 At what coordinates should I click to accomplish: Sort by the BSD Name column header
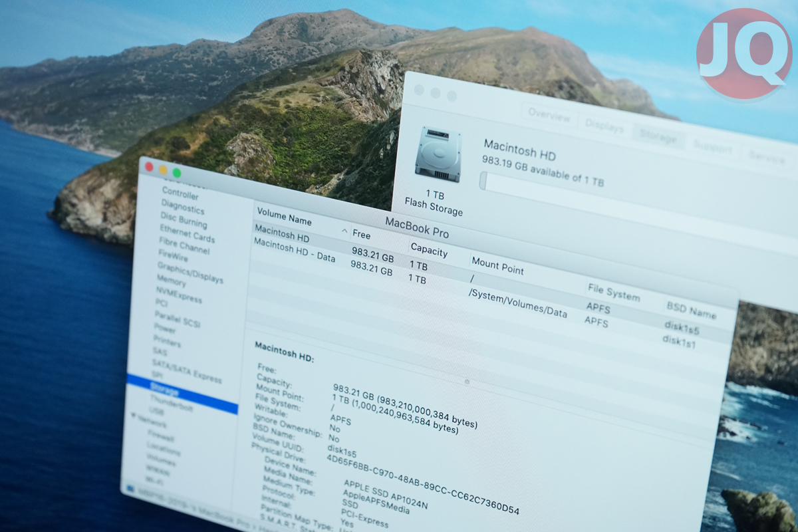pyautogui.click(x=692, y=310)
